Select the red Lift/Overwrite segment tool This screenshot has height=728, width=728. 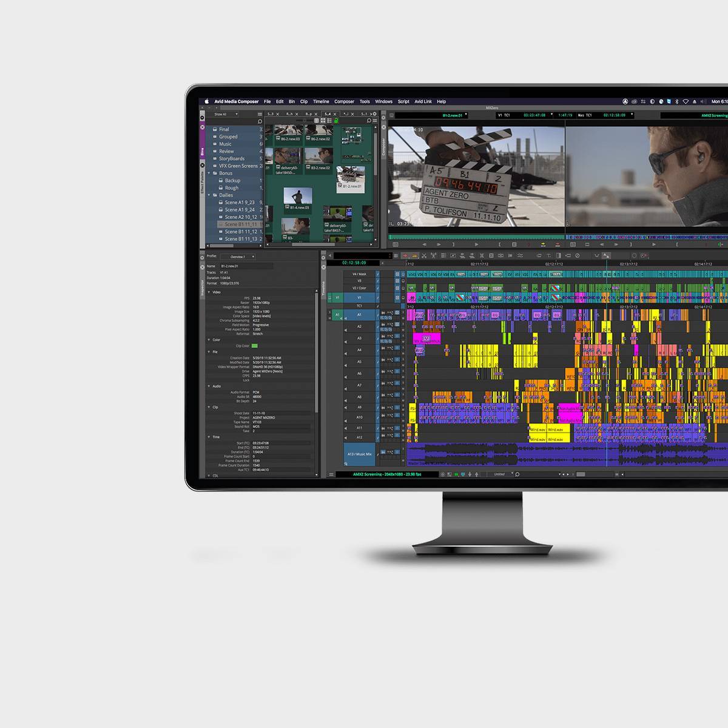pyautogui.click(x=406, y=255)
